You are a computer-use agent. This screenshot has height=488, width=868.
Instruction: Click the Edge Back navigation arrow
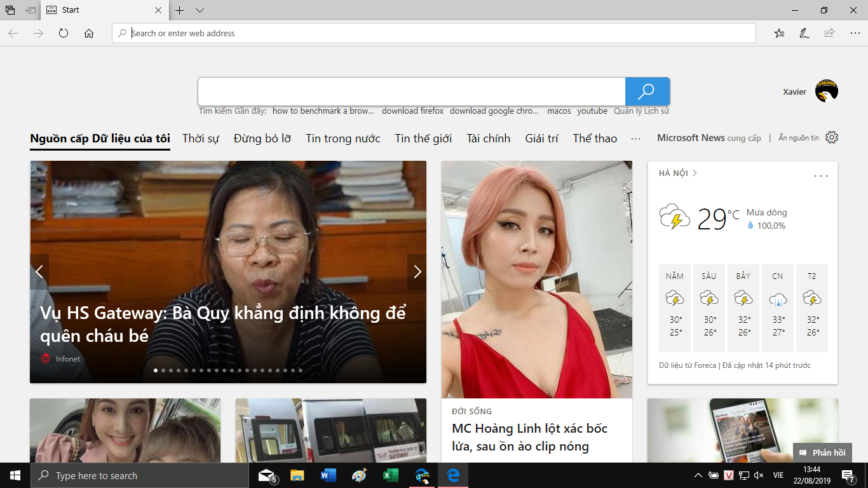(x=13, y=33)
